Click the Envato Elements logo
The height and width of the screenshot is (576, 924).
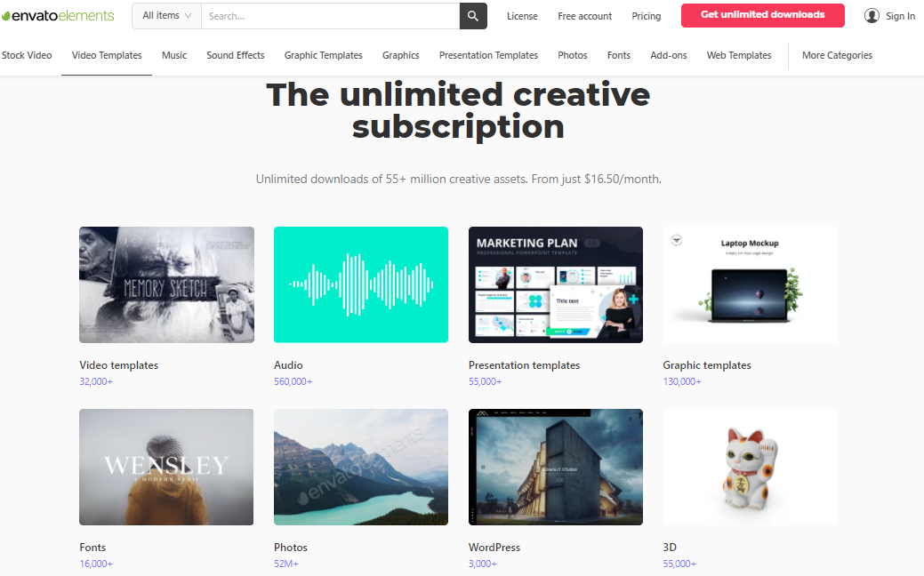(58, 16)
